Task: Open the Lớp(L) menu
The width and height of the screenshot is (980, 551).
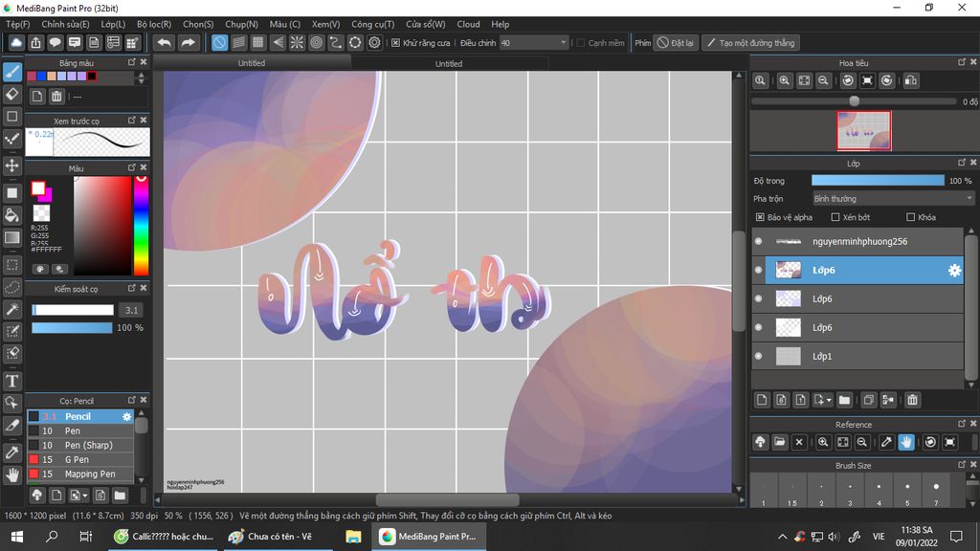Action: 113,24
